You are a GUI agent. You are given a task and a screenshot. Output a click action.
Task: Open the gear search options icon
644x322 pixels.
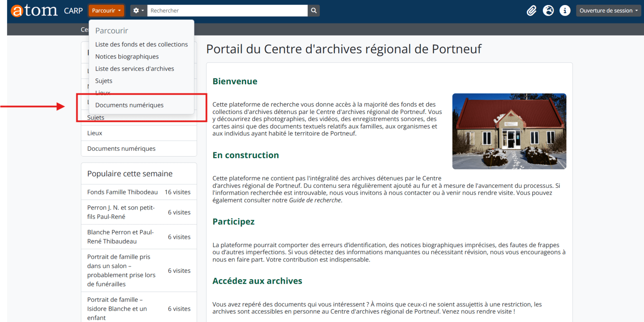138,11
